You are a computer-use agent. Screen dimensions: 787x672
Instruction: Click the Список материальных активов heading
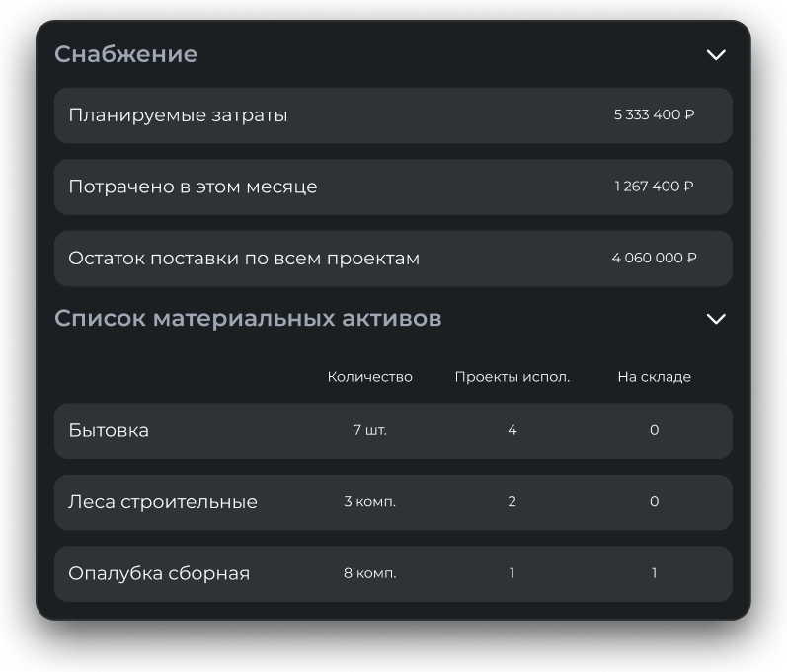(x=248, y=319)
